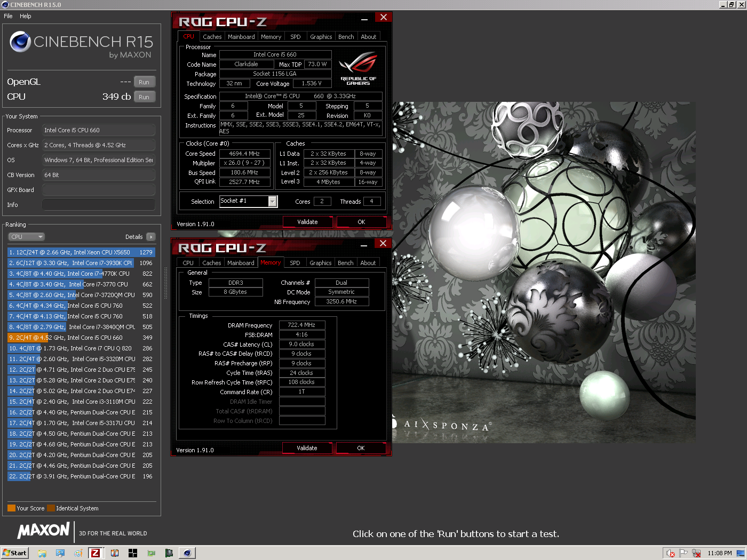
Task: Click the brown Identical System legend swatch
Action: coord(51,508)
